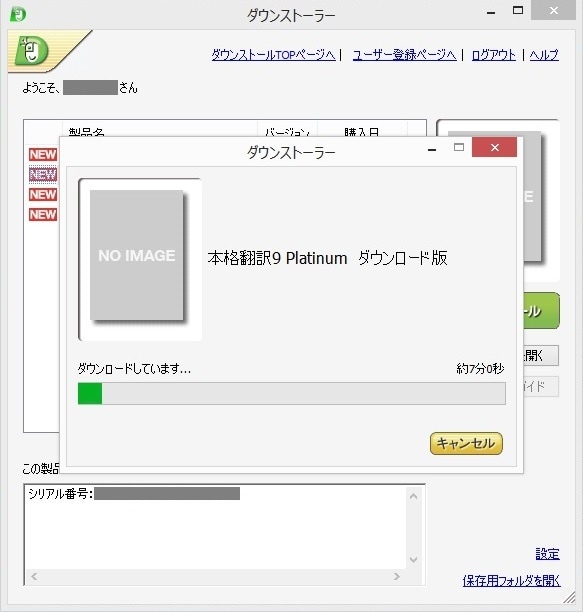Select the first red NEW badge
The width and height of the screenshot is (583, 612).
point(43,155)
